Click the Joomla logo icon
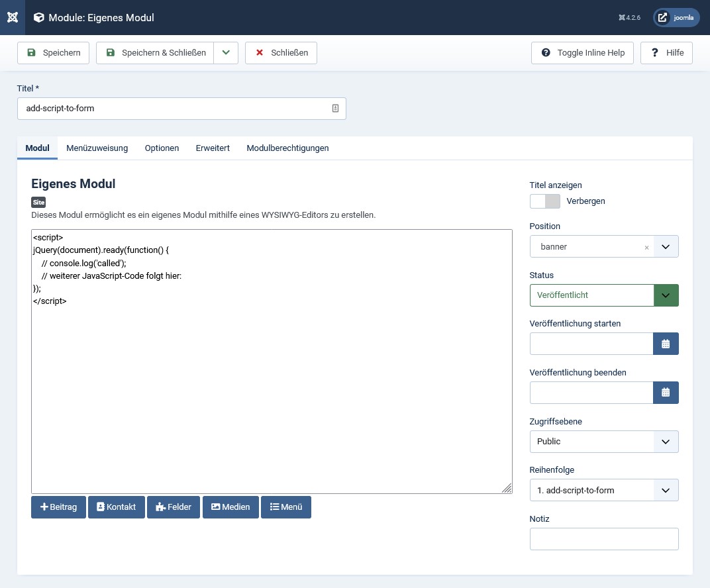Image resolution: width=710 pixels, height=588 pixels. [13, 17]
